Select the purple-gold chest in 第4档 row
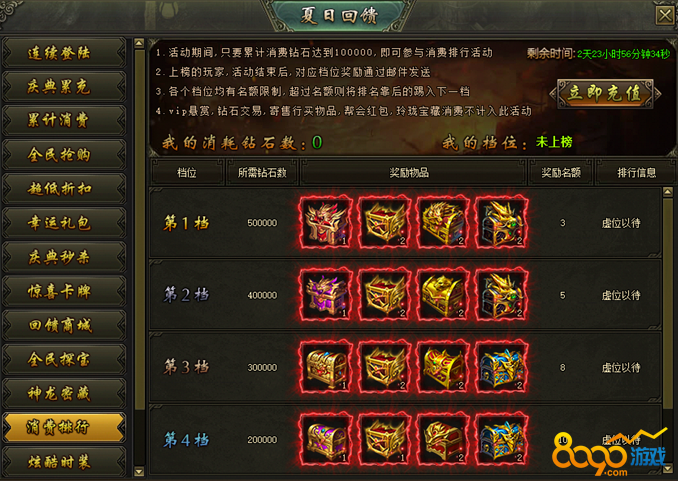Viewport: 678px width, 481px height. (x=326, y=439)
